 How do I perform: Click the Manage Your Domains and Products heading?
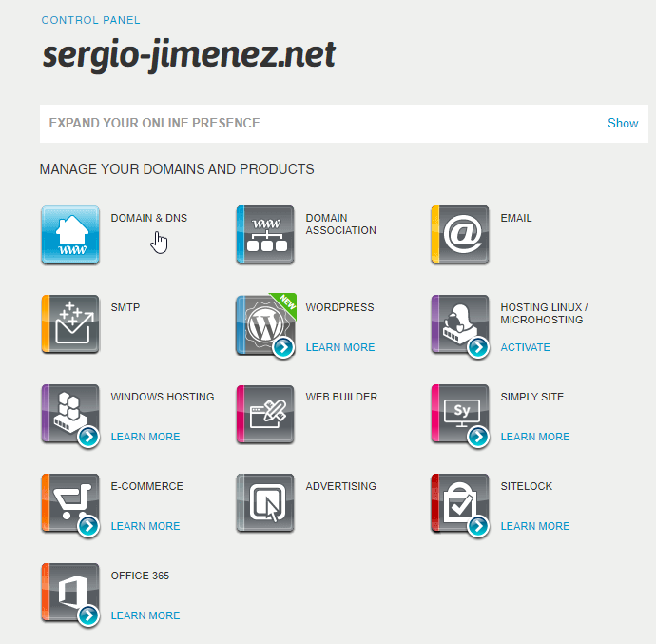coord(177,169)
